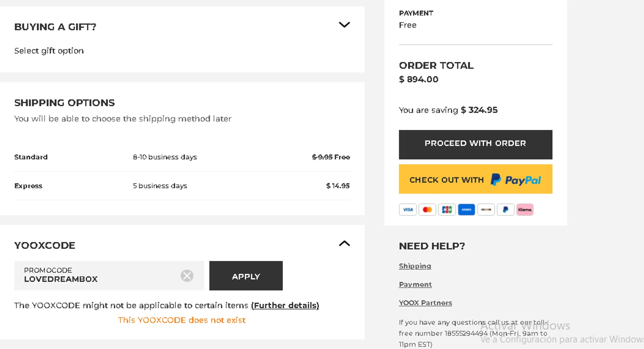Viewport: 644px width, 349px height.
Task: Click the Visa payment icon
Action: coord(407,210)
